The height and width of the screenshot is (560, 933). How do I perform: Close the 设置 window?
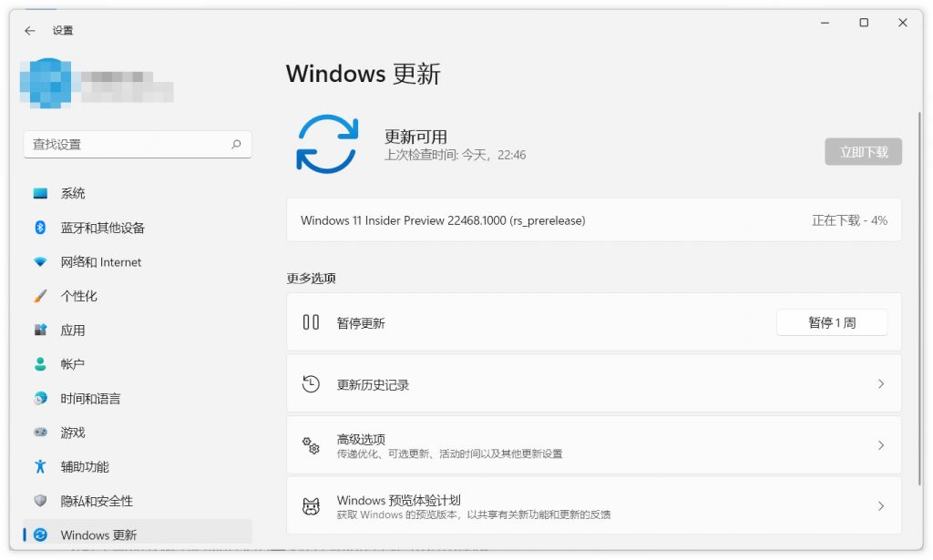[x=903, y=23]
